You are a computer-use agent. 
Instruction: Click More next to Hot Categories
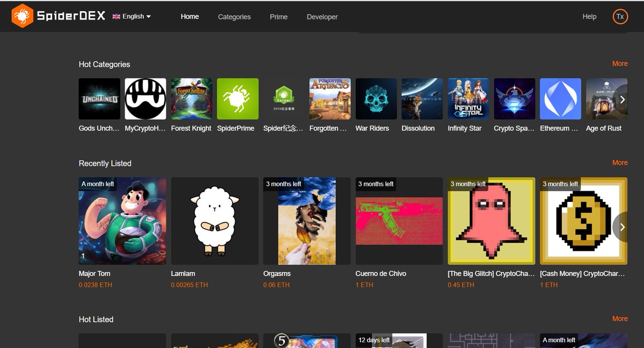pos(620,63)
